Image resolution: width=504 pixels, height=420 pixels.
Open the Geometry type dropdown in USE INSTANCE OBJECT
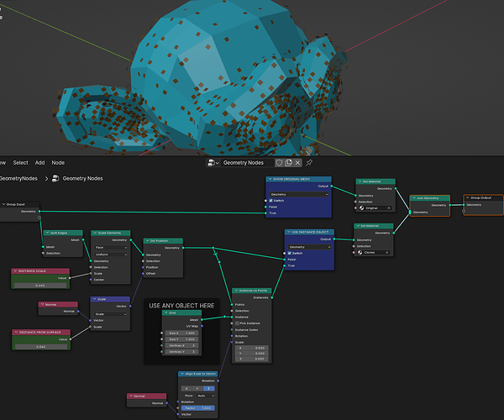point(309,247)
